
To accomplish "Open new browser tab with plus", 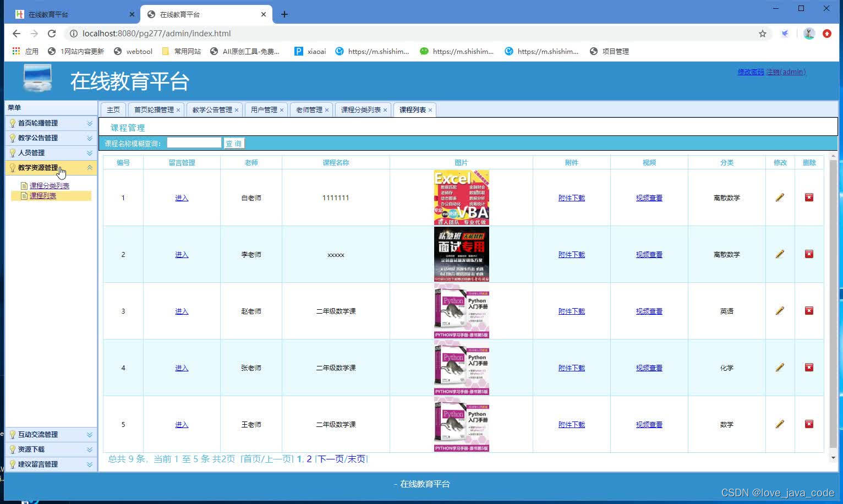I will (284, 14).
